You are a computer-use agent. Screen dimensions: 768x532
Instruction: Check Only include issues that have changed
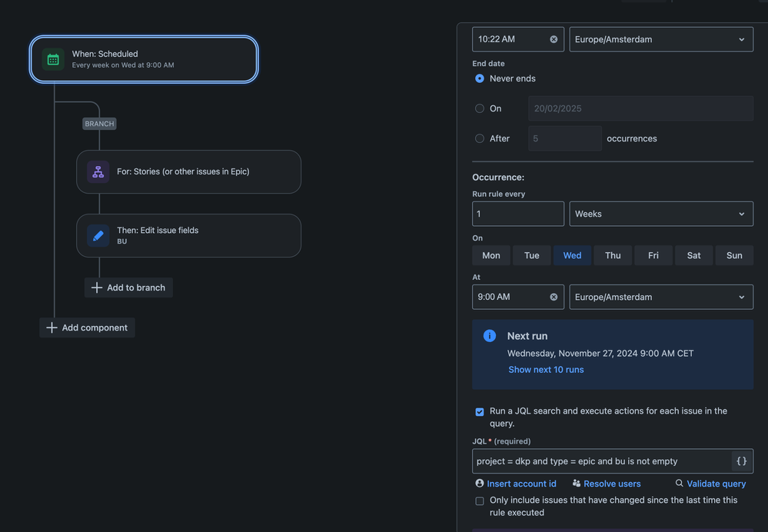click(480, 500)
